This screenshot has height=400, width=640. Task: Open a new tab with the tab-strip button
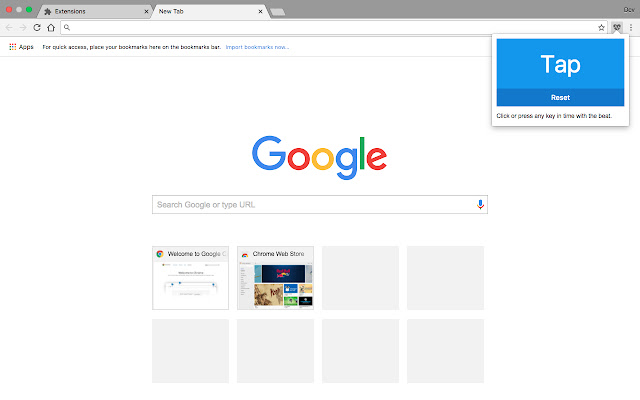point(278,12)
